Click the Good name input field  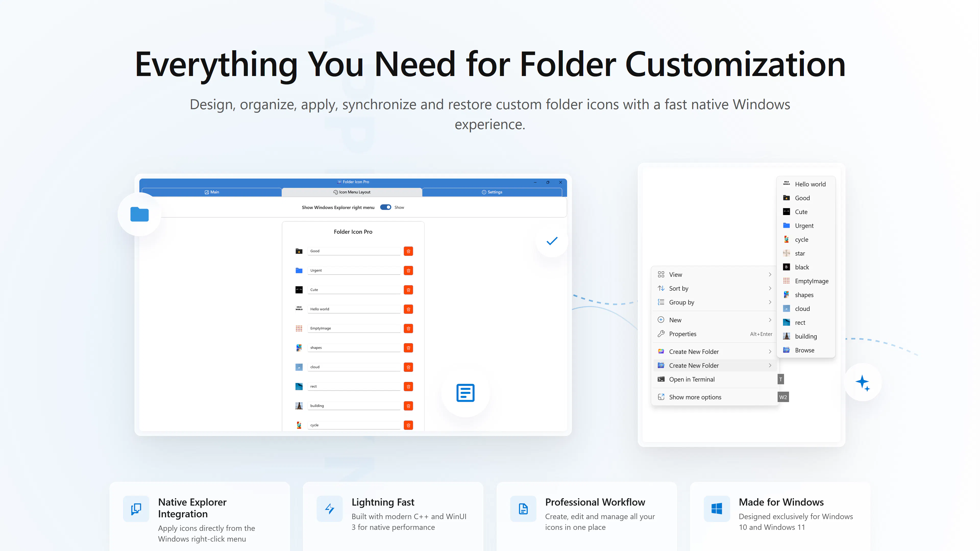354,251
